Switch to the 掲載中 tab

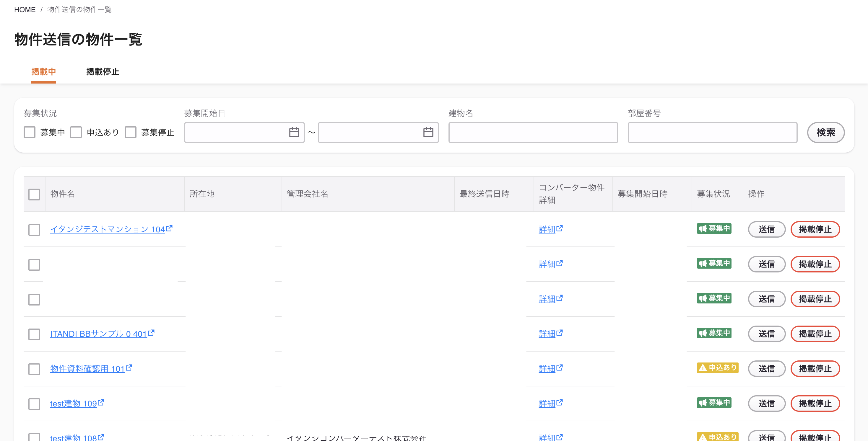43,72
